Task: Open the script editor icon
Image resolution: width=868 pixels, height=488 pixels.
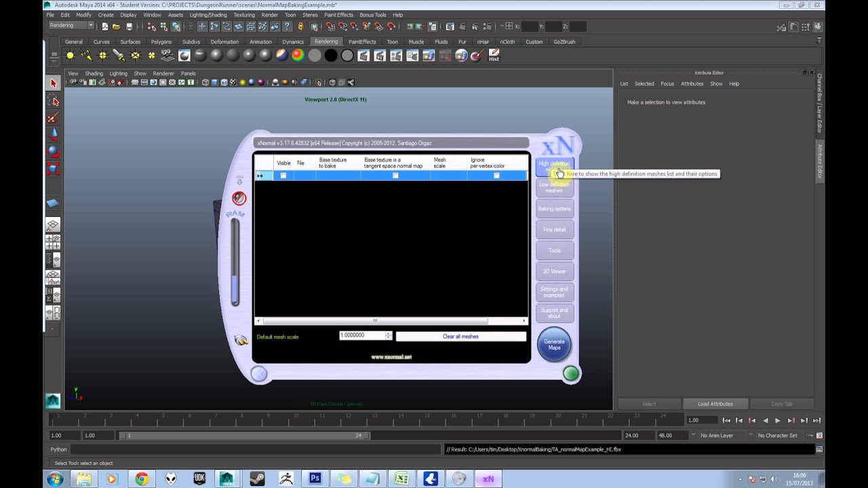Action: (819, 449)
